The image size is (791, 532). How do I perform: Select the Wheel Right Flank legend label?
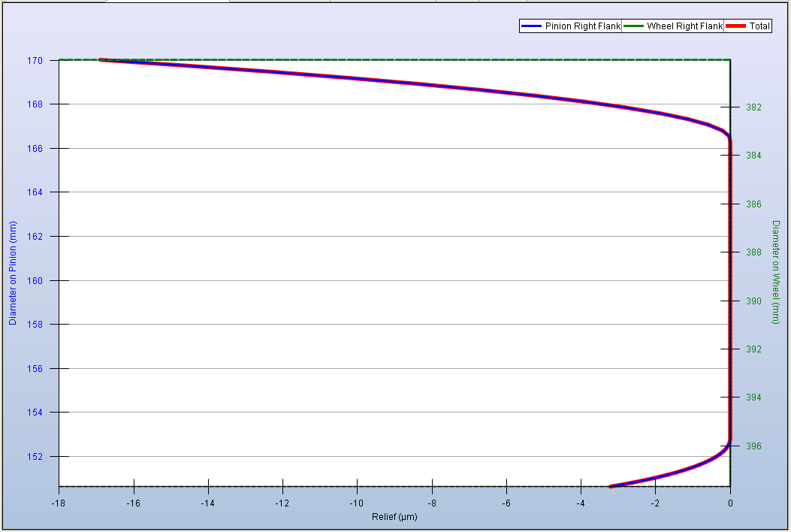click(684, 26)
